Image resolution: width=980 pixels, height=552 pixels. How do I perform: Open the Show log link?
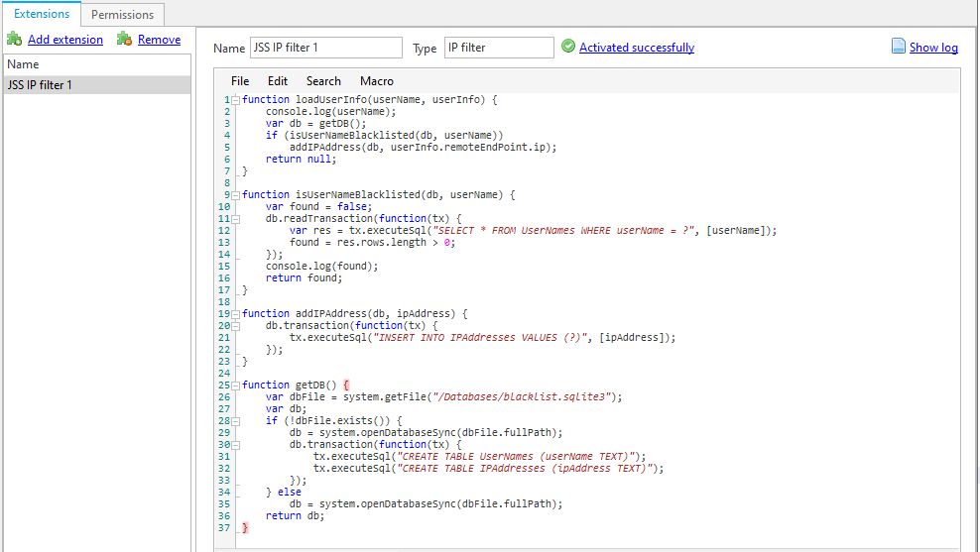pyautogui.click(x=933, y=48)
